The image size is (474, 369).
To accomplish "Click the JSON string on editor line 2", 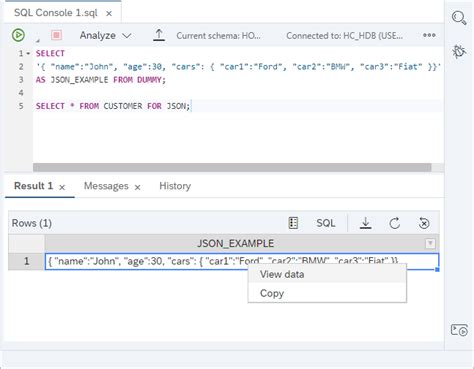I will 238,66.
